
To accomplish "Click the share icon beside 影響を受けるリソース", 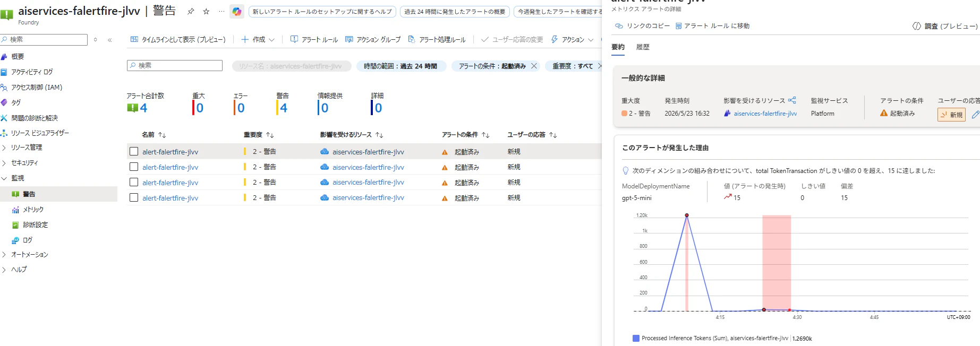I will pos(792,100).
